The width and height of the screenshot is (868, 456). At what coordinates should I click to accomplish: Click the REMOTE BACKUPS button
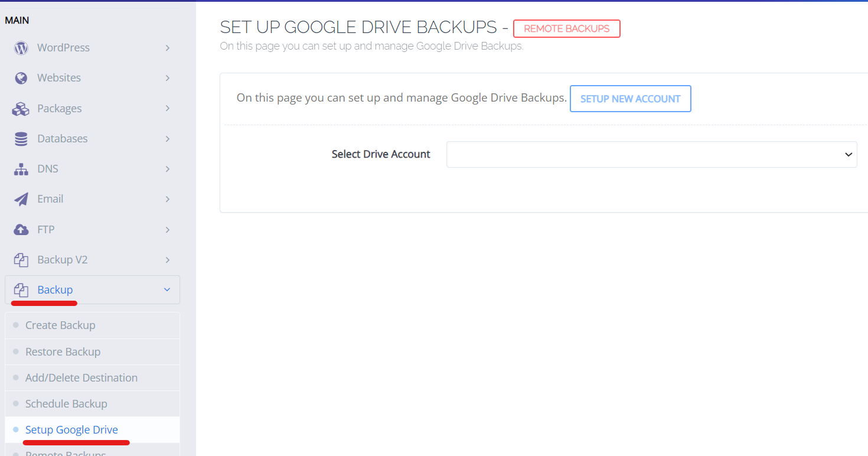tap(566, 28)
